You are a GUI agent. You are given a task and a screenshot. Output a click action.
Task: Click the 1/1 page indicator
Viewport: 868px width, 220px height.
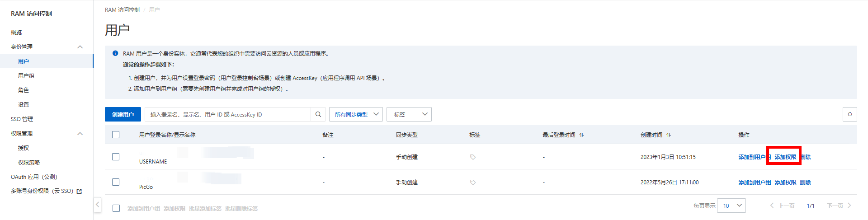click(x=811, y=206)
